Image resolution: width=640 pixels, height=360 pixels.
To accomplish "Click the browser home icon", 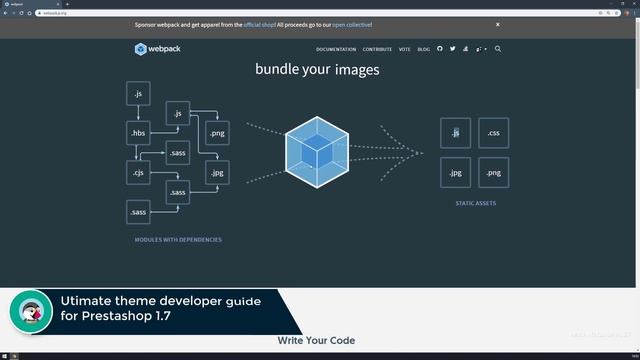I will (29, 13).
